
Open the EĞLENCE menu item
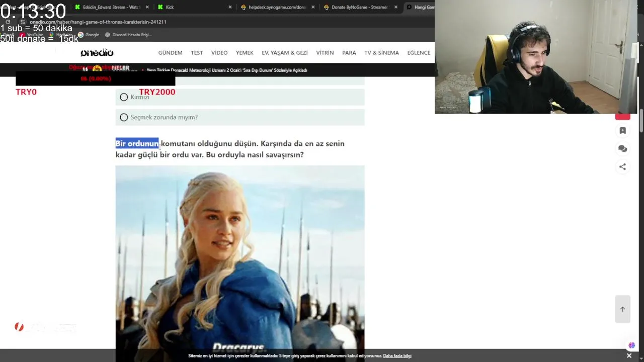click(419, 53)
